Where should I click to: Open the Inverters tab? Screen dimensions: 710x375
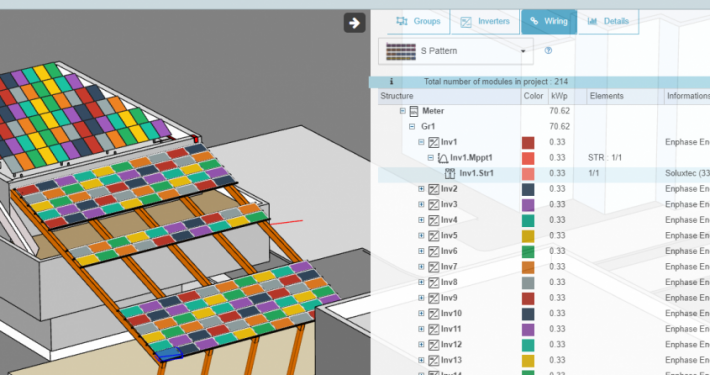pyautogui.click(x=485, y=21)
